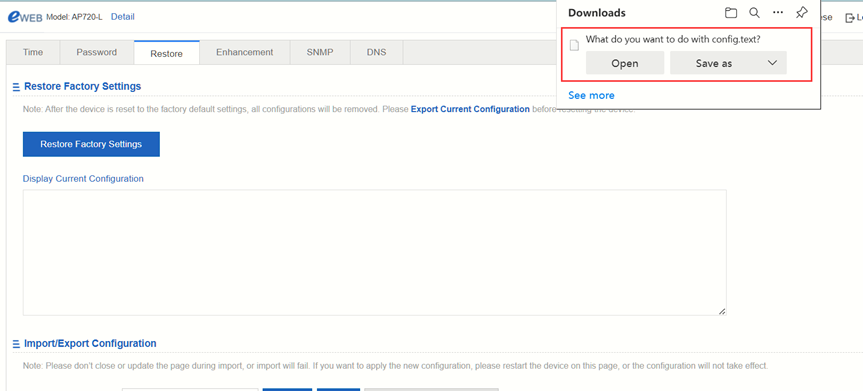This screenshot has height=391, width=863.
Task: Click the See more link
Action: point(591,95)
